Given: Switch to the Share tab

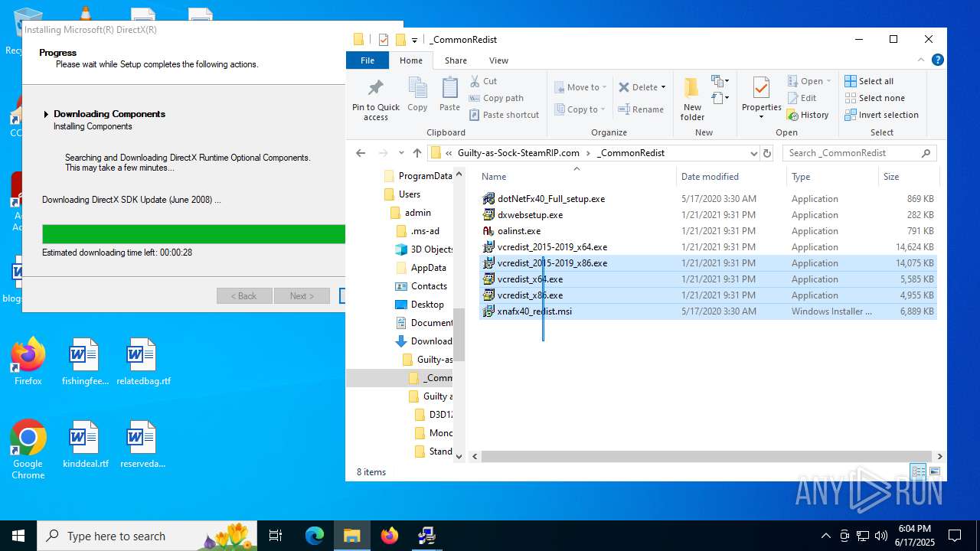Looking at the screenshot, I should (x=456, y=60).
